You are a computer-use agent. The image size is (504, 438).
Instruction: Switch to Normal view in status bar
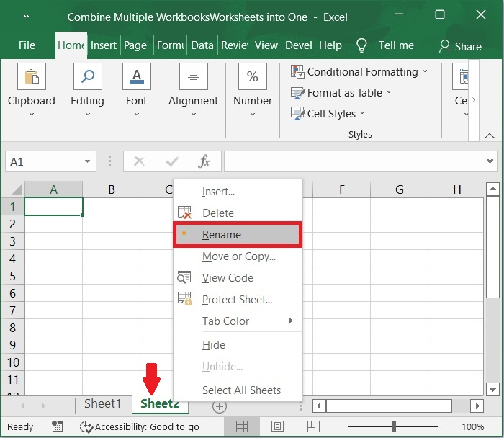(243, 426)
